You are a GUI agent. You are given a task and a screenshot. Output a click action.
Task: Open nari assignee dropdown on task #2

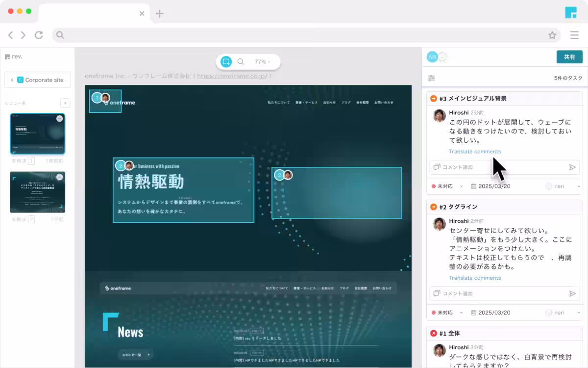(x=563, y=313)
